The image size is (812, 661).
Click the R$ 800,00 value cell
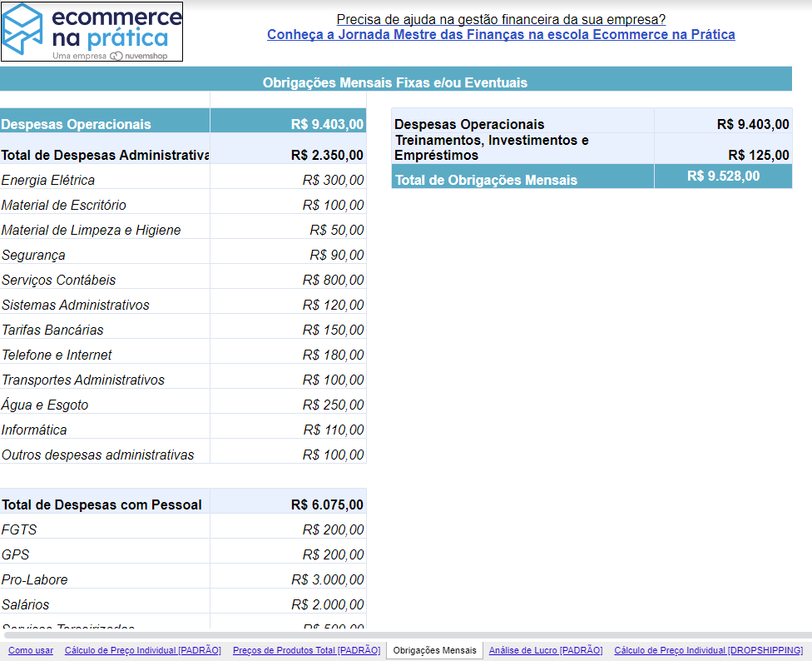coord(288,276)
